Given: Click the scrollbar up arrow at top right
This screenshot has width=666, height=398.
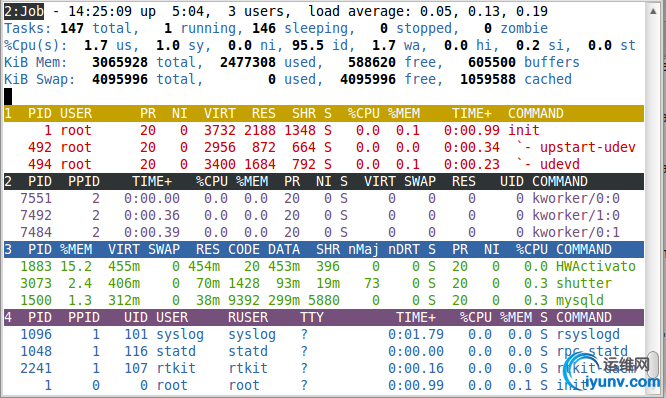Looking at the screenshot, I should click(x=653, y=11).
